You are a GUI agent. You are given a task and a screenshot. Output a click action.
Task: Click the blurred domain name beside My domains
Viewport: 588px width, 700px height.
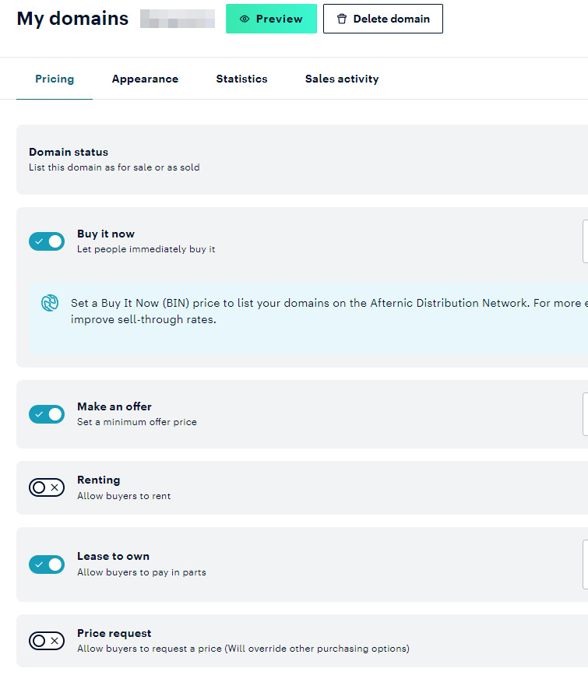178,19
